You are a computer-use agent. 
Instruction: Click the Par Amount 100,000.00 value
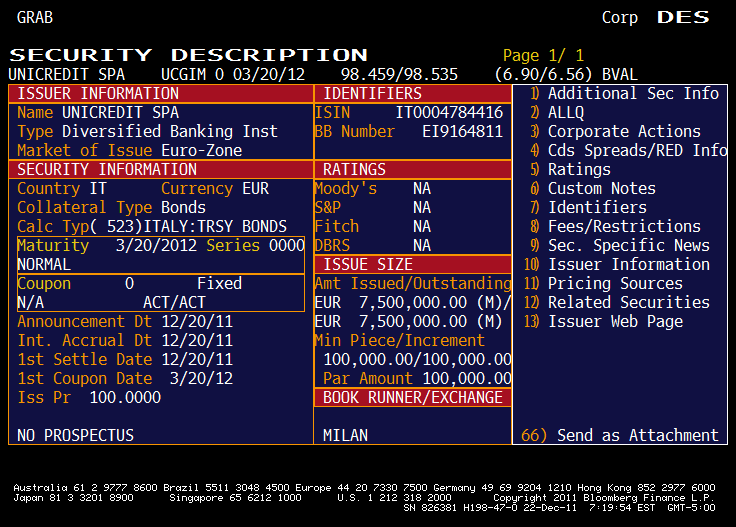(x=467, y=379)
